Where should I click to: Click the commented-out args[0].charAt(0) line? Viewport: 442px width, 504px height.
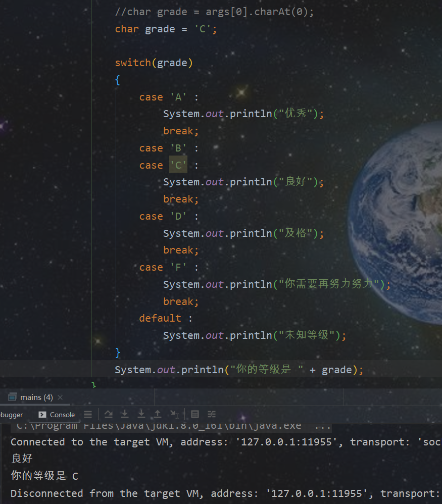(x=214, y=12)
